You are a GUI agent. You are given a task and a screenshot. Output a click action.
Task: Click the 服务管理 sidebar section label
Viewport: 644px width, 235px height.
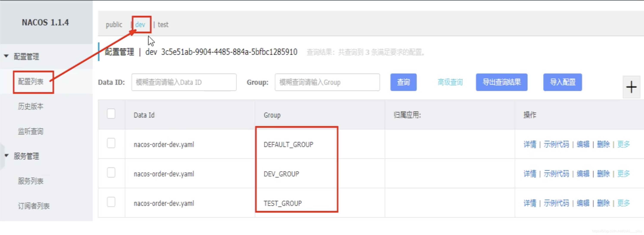[26, 156]
